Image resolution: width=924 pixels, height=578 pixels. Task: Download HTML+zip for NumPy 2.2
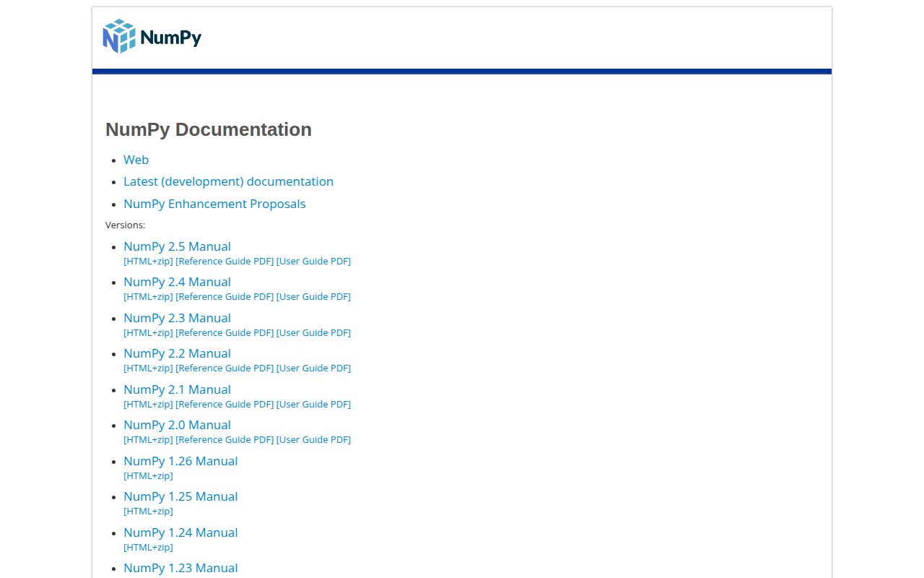[x=148, y=368]
